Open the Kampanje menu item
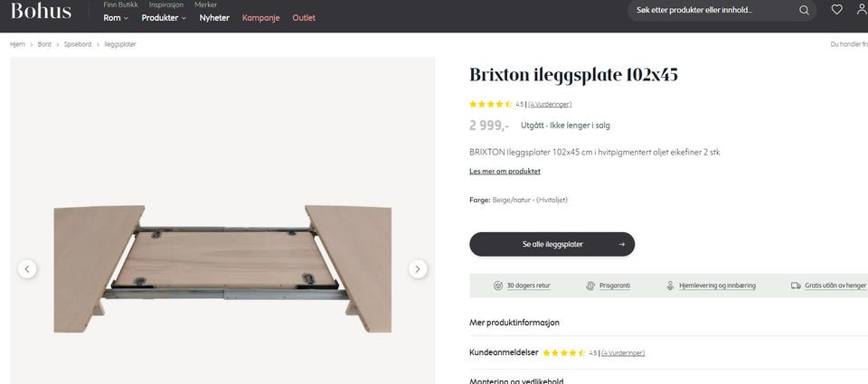 pos(261,18)
